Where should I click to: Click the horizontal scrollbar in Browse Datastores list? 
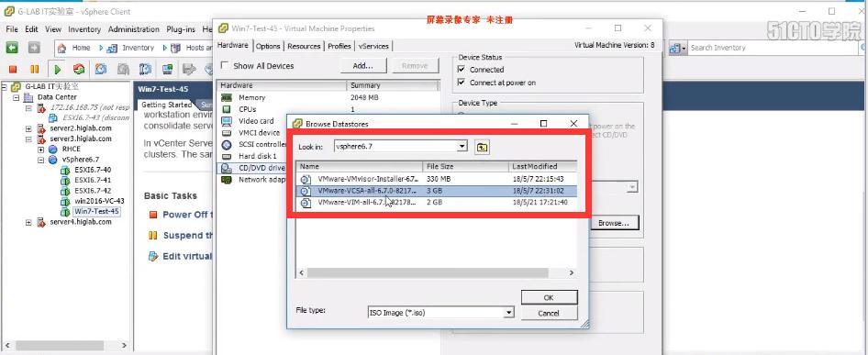(436, 273)
